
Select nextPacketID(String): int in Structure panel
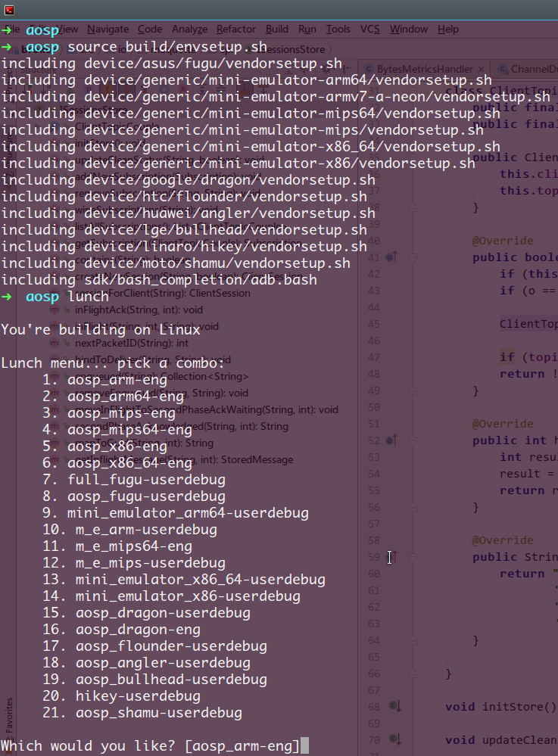131,344
